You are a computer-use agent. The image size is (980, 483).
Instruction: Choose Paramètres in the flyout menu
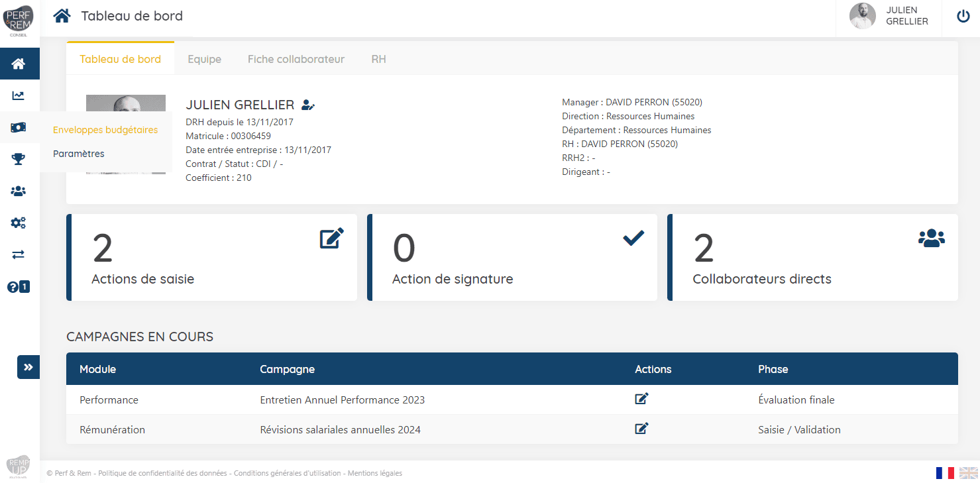pyautogui.click(x=79, y=154)
